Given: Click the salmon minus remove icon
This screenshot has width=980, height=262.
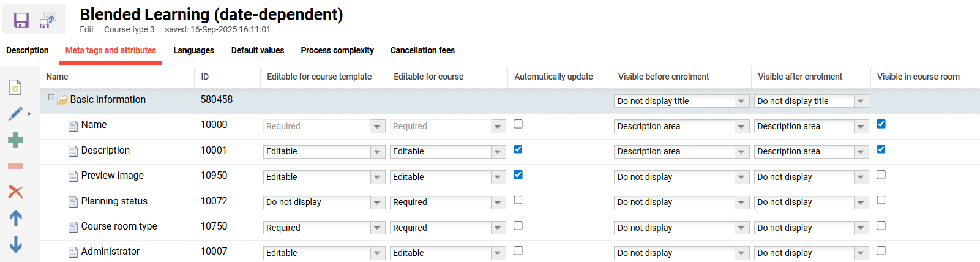Looking at the screenshot, I should pos(16,166).
